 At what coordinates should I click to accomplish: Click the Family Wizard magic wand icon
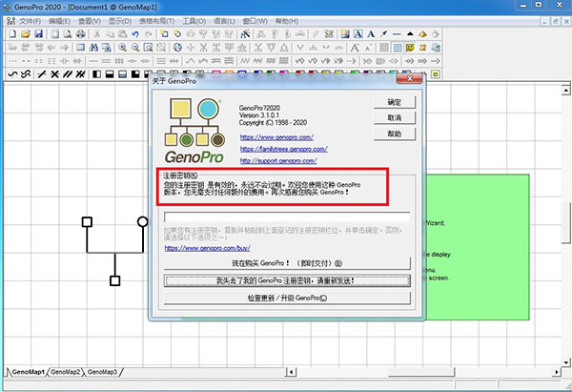point(245,34)
